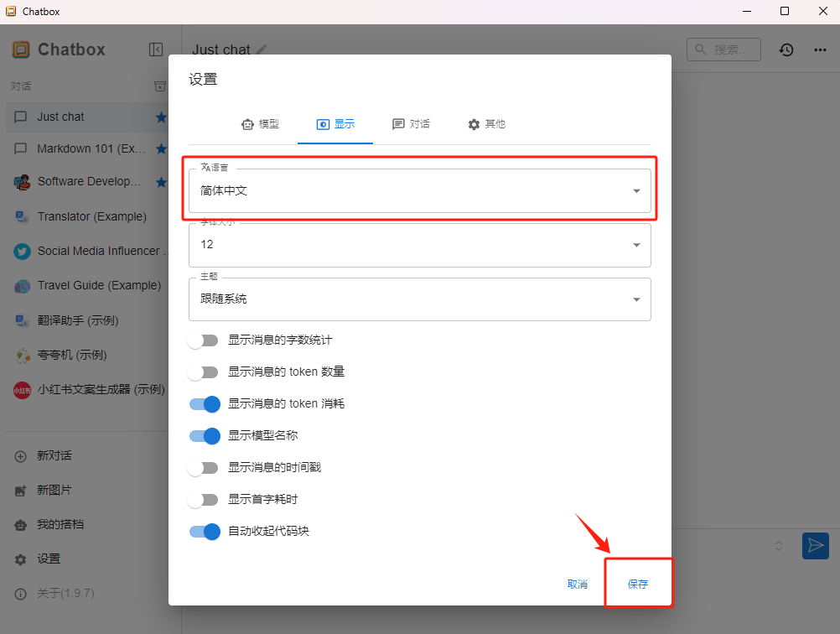Click the star icon on Software Developer
Viewport: 840px width, 634px height.
pos(161,182)
